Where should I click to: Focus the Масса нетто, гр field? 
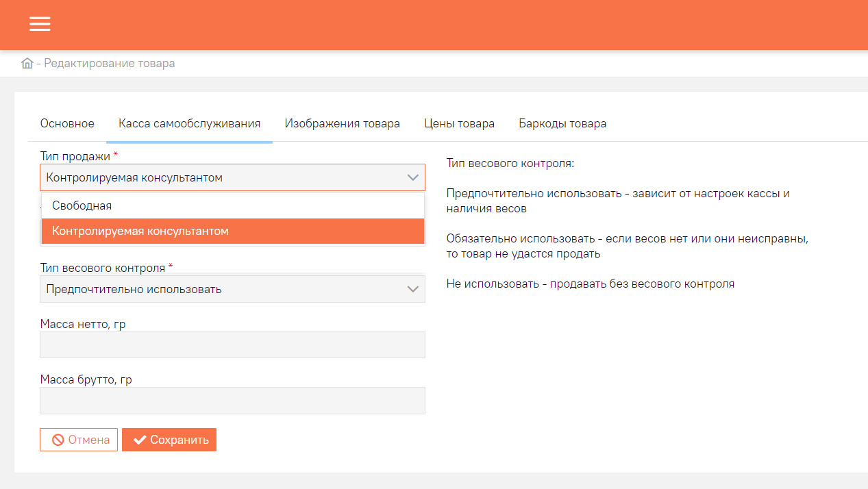(232, 344)
